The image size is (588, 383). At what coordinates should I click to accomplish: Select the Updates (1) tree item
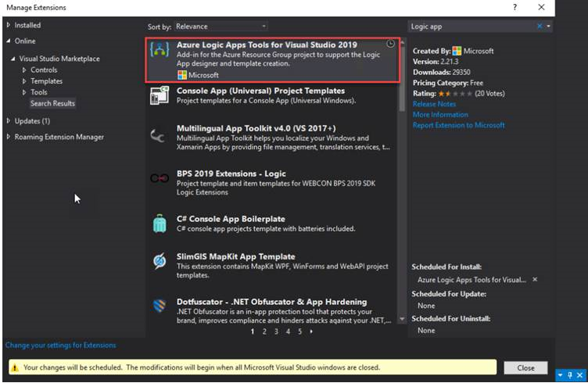[32, 121]
